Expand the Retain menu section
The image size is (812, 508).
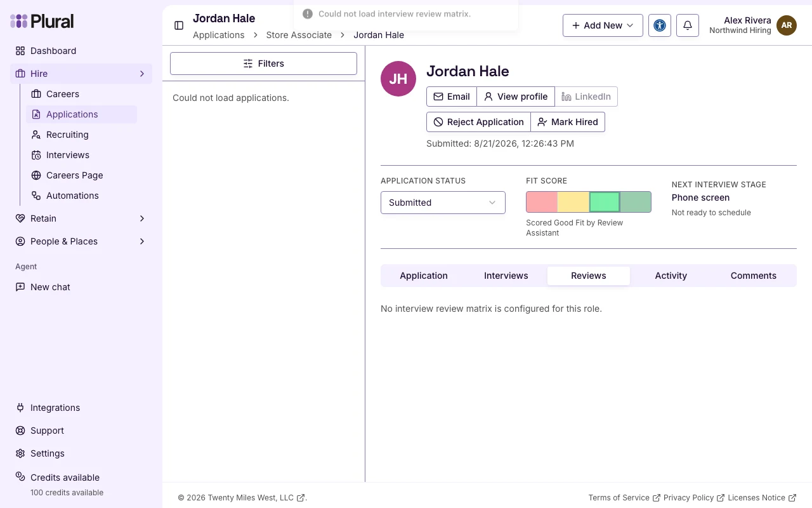(81, 218)
